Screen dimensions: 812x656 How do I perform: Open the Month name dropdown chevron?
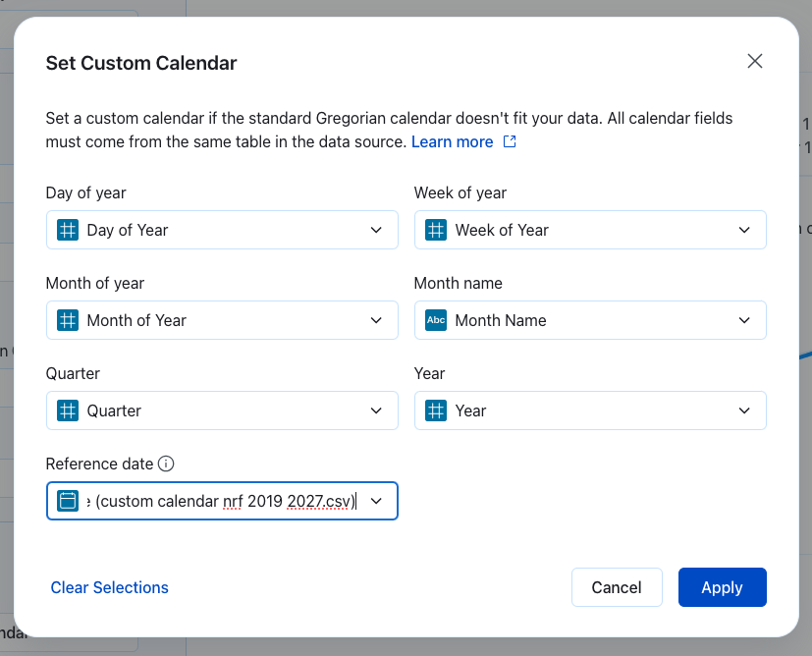click(x=744, y=320)
